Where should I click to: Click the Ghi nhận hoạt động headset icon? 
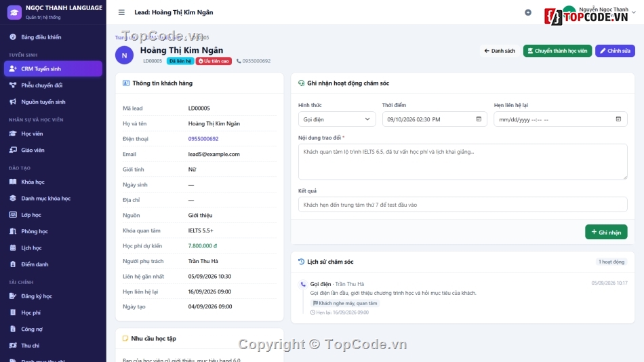[302, 83]
